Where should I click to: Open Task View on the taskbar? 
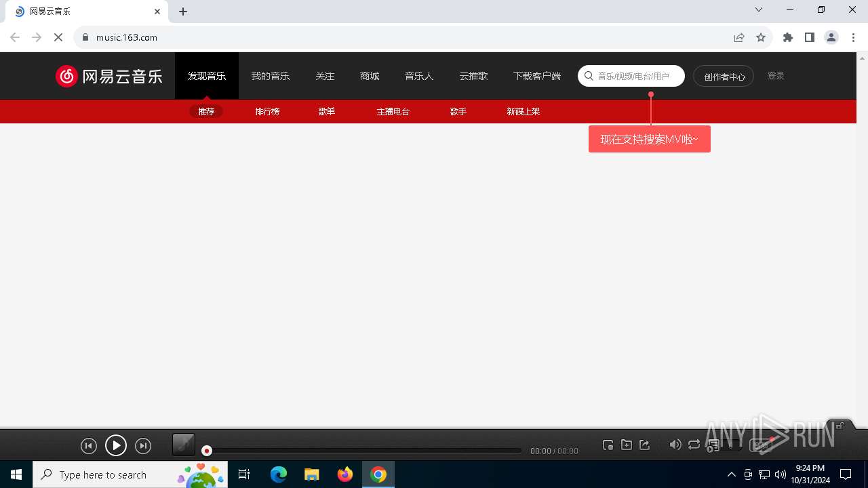point(244,474)
